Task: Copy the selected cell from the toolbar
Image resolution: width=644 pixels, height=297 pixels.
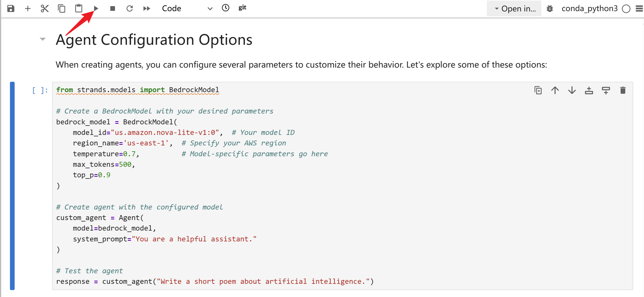Action: 61,8
